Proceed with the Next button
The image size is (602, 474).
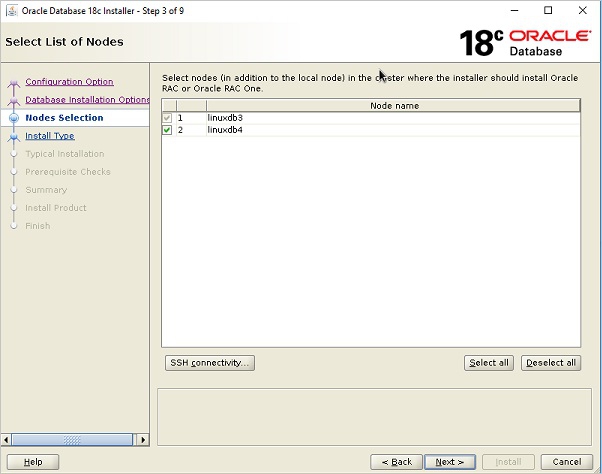(450, 462)
